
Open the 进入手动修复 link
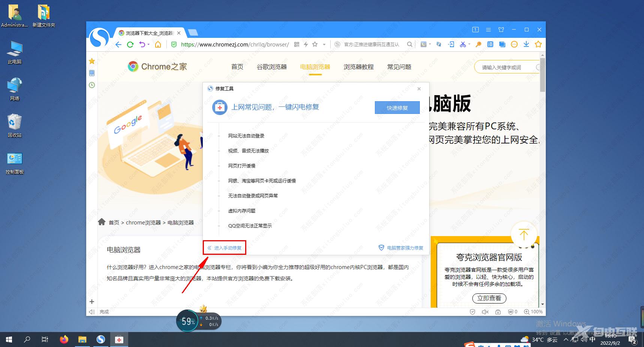coord(224,247)
